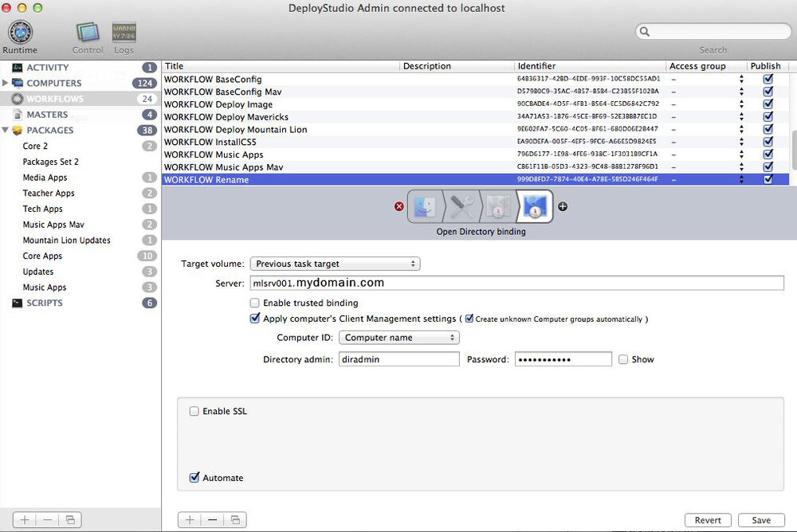Screen dimensions: 797x532
Task: Remove workflow with minus button
Action: 213,520
